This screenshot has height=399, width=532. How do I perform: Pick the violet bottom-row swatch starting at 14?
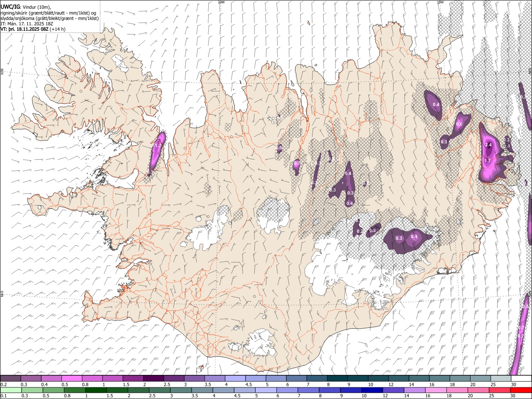point(414,390)
